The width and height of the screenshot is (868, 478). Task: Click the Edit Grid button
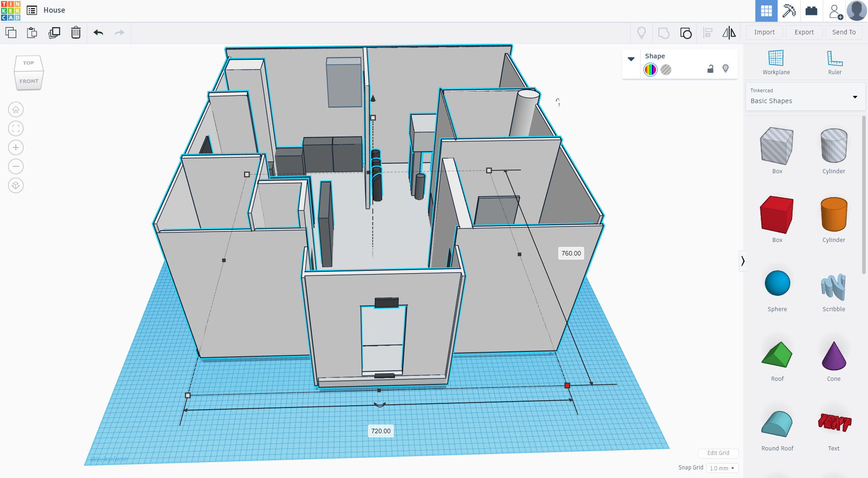click(x=718, y=453)
